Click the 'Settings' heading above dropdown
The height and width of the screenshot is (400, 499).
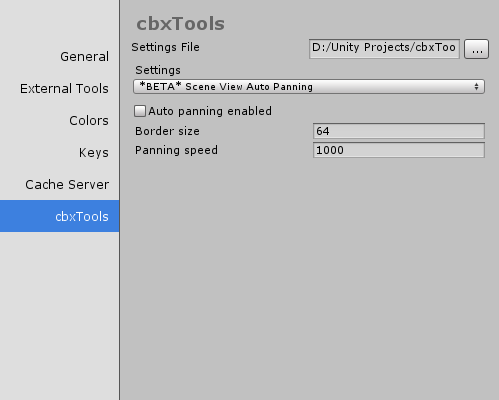click(158, 70)
